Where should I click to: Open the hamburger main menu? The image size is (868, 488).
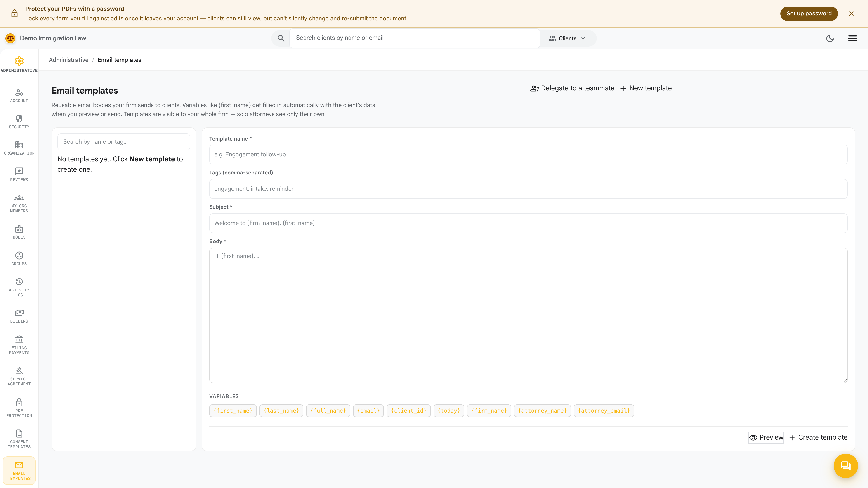coord(852,38)
